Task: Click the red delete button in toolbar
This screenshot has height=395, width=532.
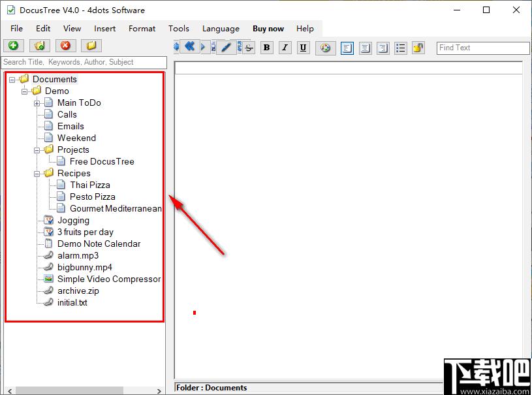Action: pos(65,46)
